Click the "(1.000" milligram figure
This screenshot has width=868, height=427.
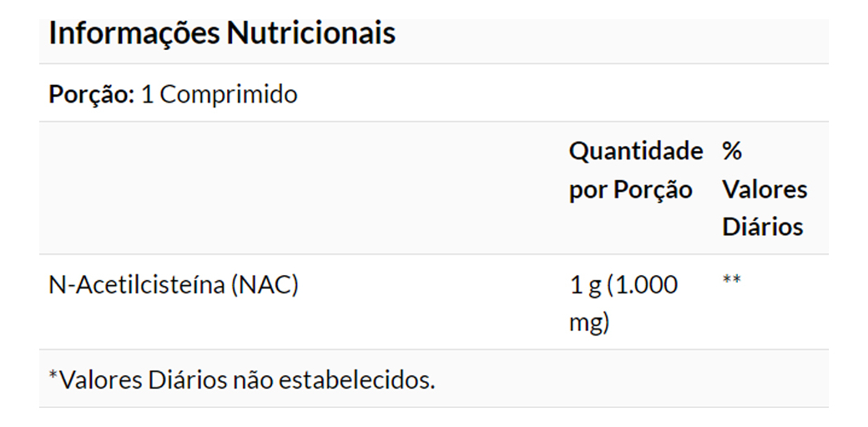coord(643,285)
